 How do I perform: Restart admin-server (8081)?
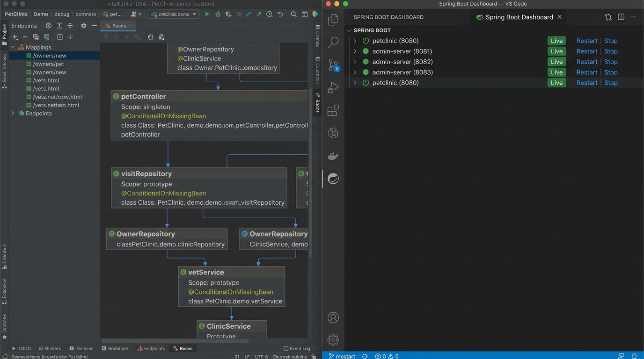[x=587, y=51]
